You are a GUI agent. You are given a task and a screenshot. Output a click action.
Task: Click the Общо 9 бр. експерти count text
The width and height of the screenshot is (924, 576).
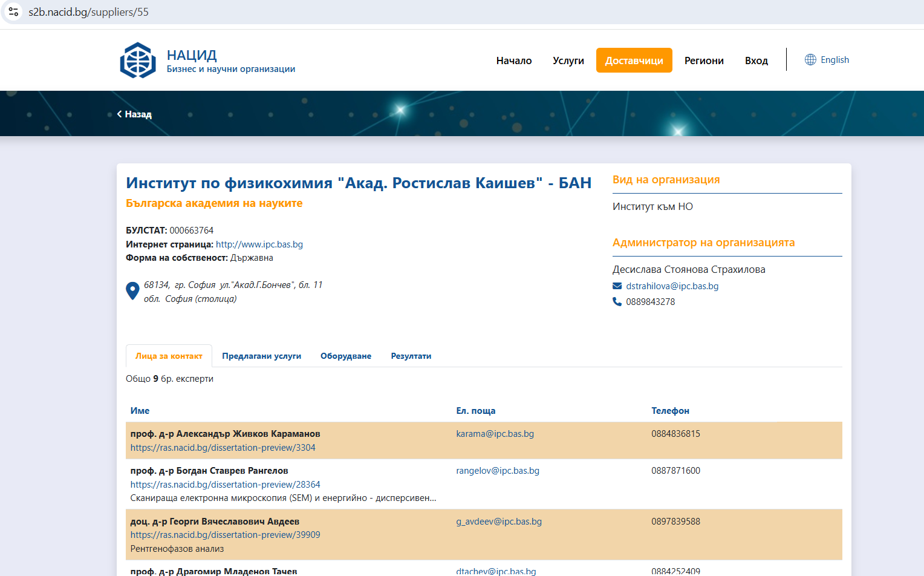point(169,379)
